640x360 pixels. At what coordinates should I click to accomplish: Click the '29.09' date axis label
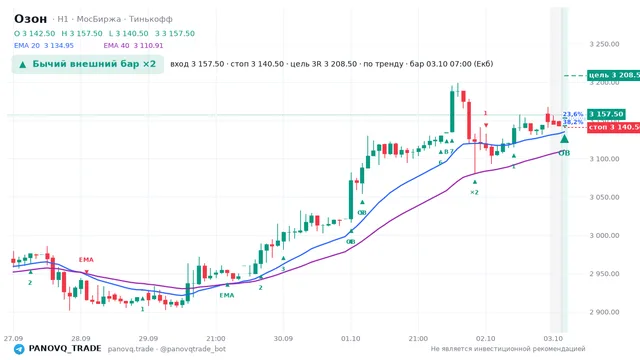click(148, 339)
